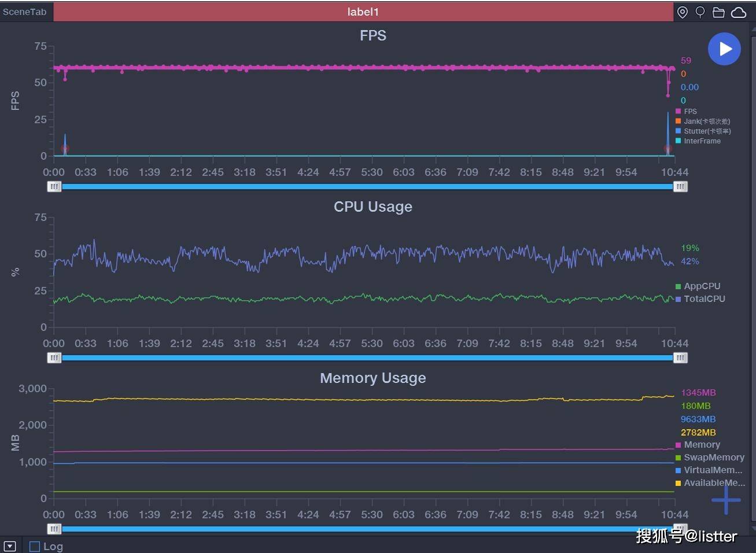Toggle the TotalCPU series in legend
The height and width of the screenshot is (553, 756).
coord(700,298)
